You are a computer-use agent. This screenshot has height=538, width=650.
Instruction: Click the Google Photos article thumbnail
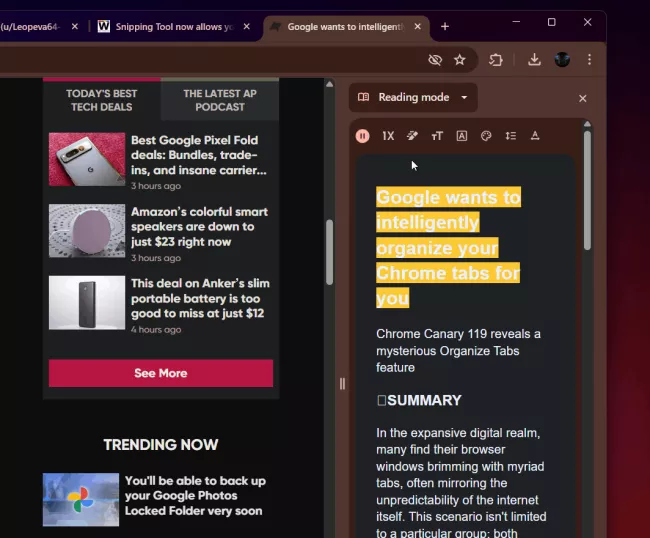81,499
